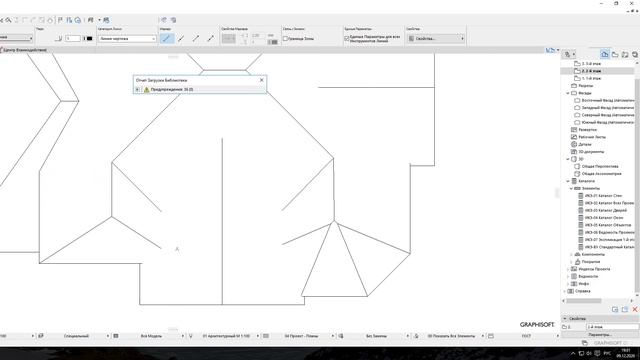Screen dimensions: 640x360
Task: Open the 01 Архитектурный М 1:100 dropdown
Action: [x=227, y=336]
